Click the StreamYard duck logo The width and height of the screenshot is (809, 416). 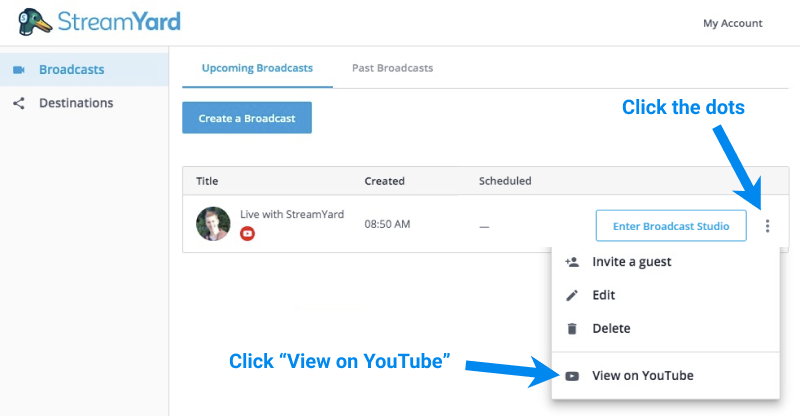[35, 22]
